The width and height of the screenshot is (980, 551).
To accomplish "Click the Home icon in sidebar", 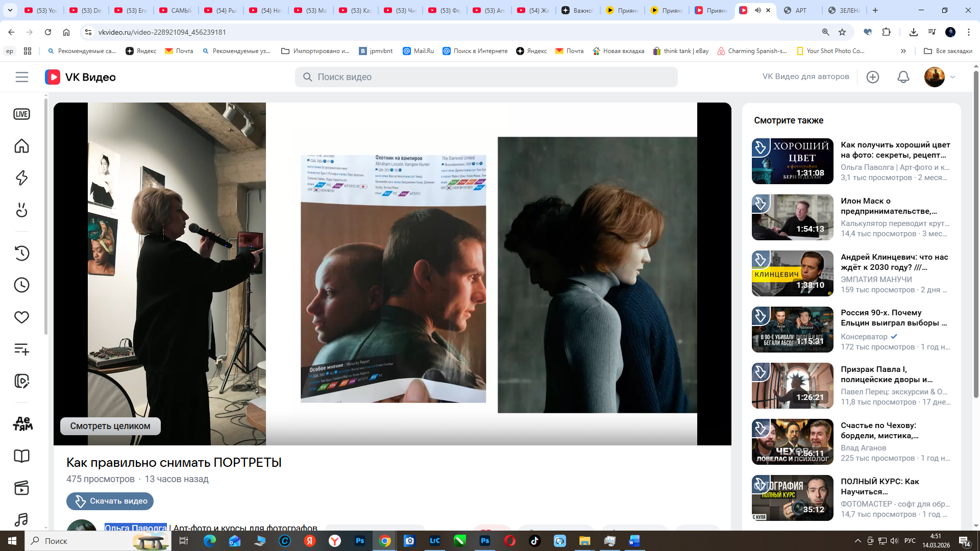I will pos(21,146).
